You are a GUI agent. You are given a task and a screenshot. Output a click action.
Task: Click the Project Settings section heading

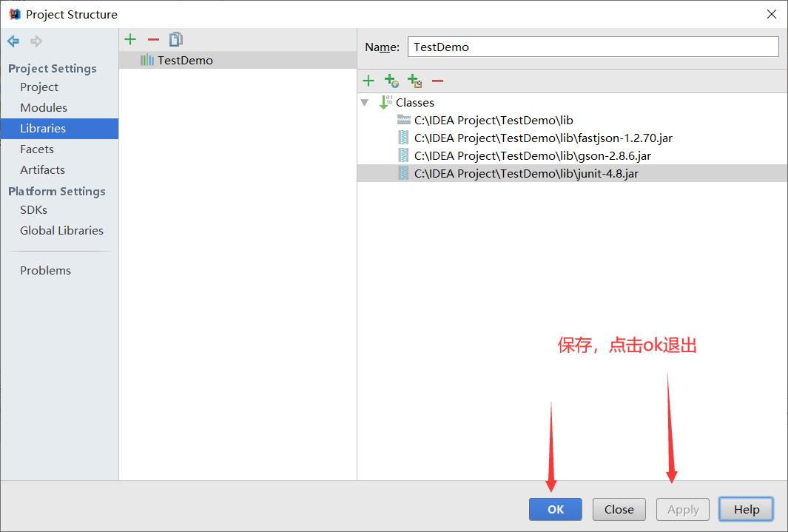pyautogui.click(x=53, y=68)
